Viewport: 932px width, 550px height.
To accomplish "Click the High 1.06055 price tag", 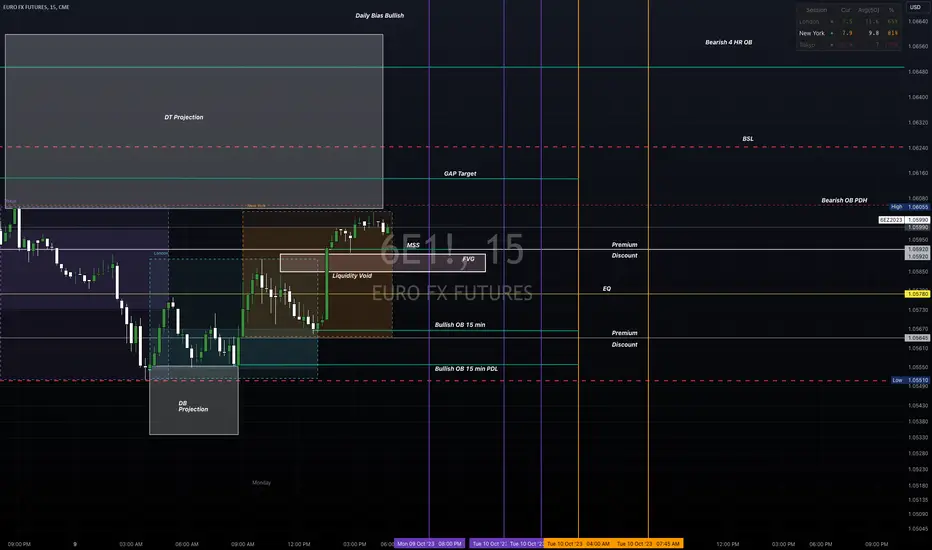I will pos(909,207).
